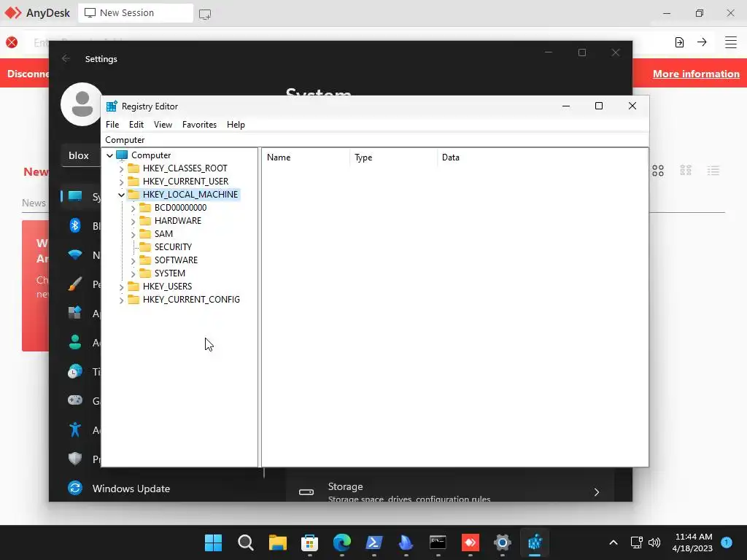The height and width of the screenshot is (560, 747).
Task: Click the Settings search box containing blox
Action: click(81, 155)
